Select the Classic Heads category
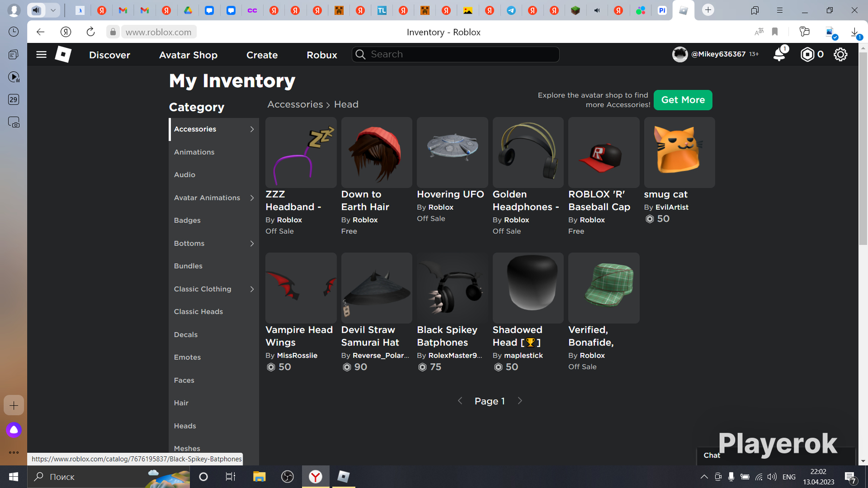Screen dimensions: 868x488 pyautogui.click(x=214, y=312)
